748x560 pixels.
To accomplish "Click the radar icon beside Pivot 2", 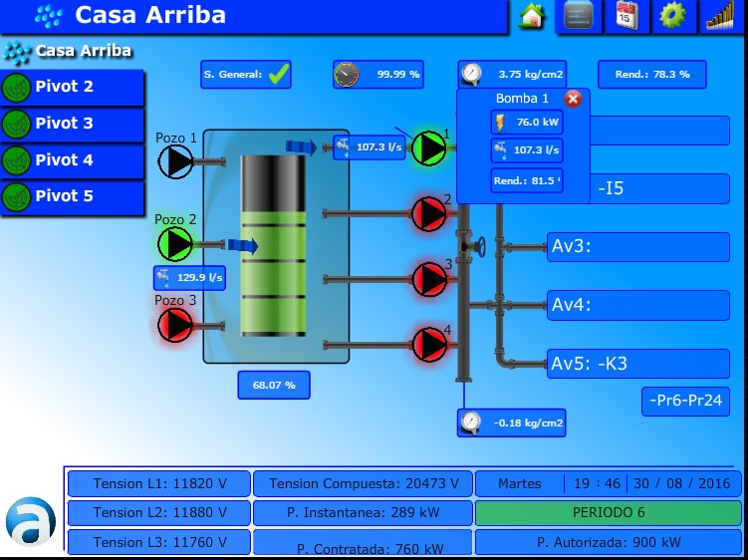I will pos(16,88).
